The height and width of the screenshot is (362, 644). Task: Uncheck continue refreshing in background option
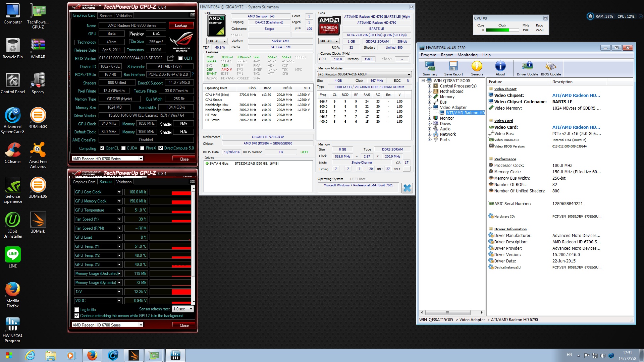point(77,316)
